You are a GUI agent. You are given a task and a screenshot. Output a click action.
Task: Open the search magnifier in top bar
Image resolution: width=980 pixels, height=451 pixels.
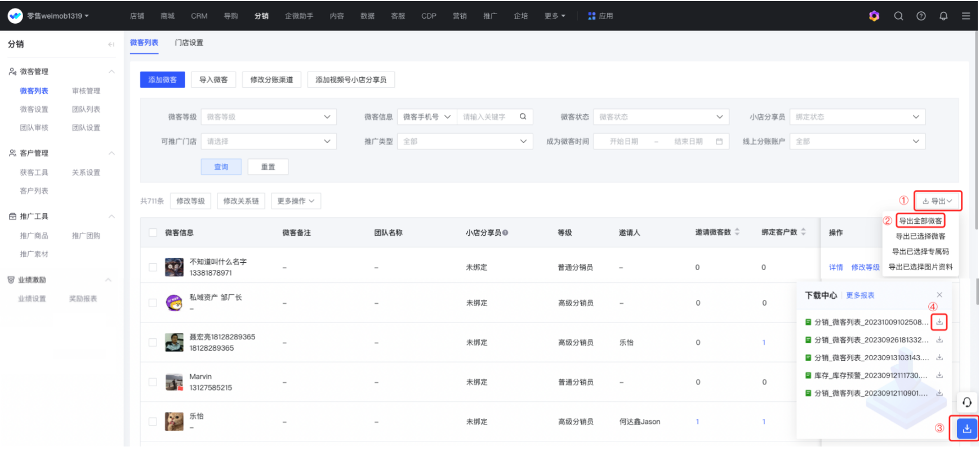(x=898, y=16)
